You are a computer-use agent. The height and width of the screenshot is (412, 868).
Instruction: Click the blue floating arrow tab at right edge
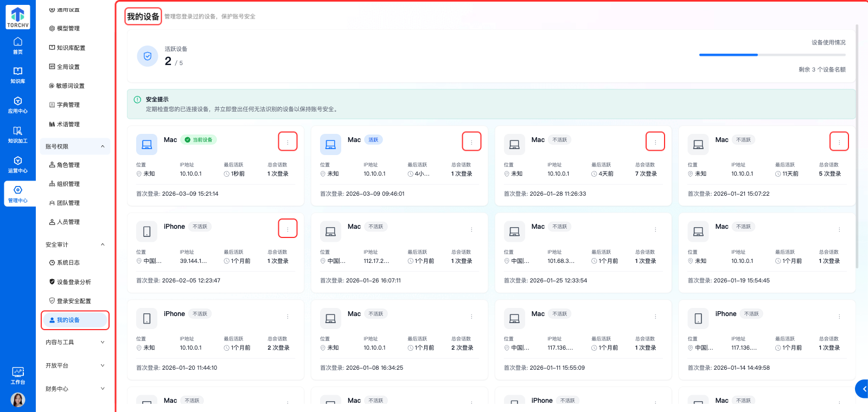(863, 389)
